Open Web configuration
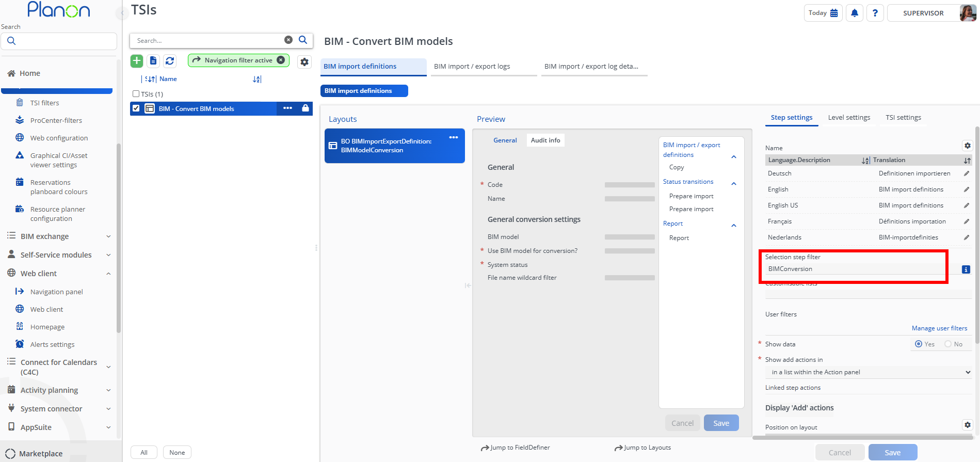The height and width of the screenshot is (462, 980). pyautogui.click(x=59, y=138)
